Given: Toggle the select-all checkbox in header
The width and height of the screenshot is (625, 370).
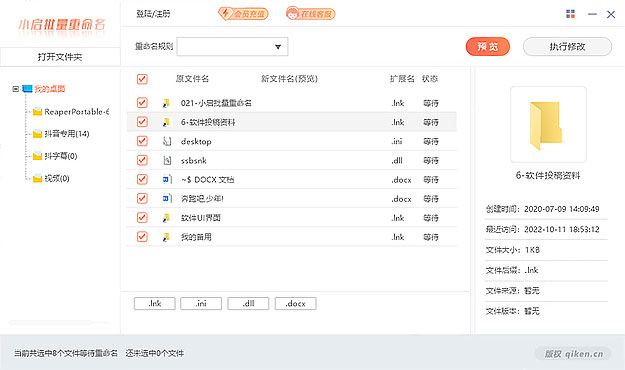Looking at the screenshot, I should click(x=142, y=79).
